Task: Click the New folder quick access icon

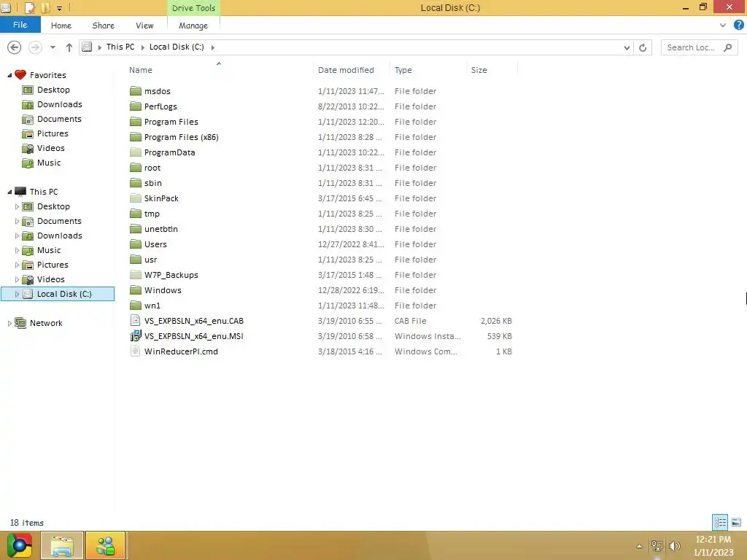Action: [45, 7]
